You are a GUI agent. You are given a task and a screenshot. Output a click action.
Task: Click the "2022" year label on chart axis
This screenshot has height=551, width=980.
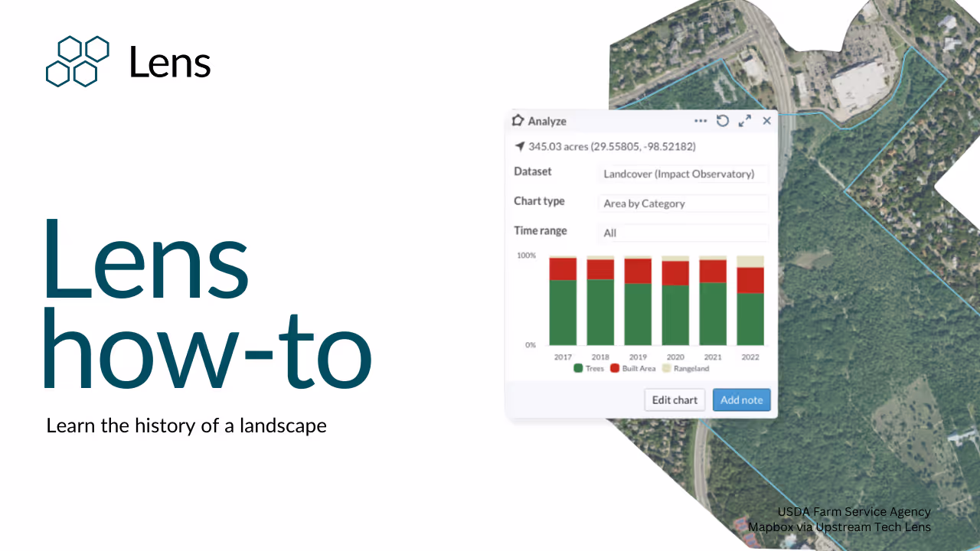tap(750, 357)
